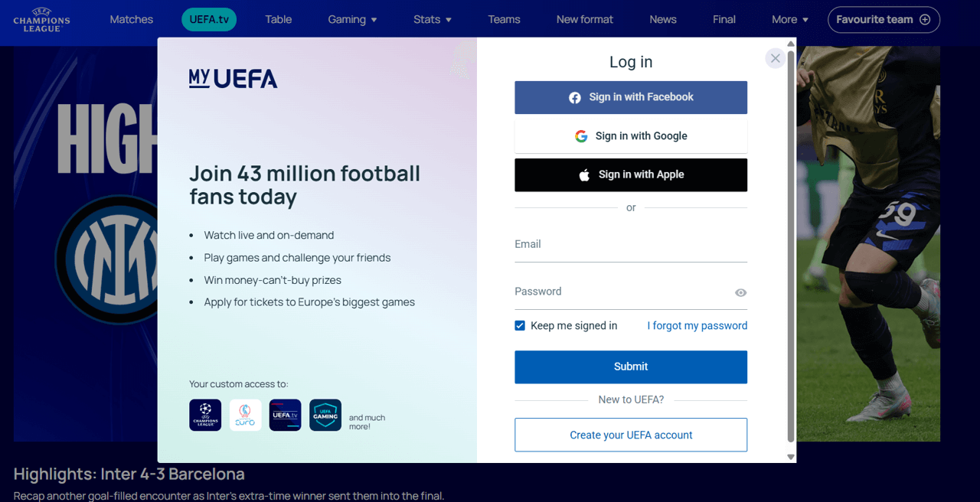Screen dimensions: 980x502
Task: Expand the Stats dropdown
Action: (432, 19)
